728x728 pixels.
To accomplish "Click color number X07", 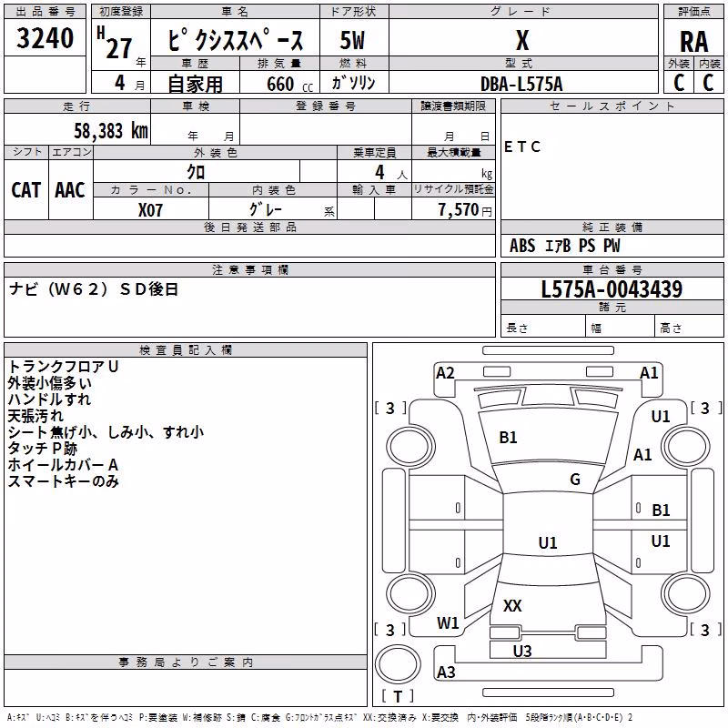I will click(x=150, y=210).
